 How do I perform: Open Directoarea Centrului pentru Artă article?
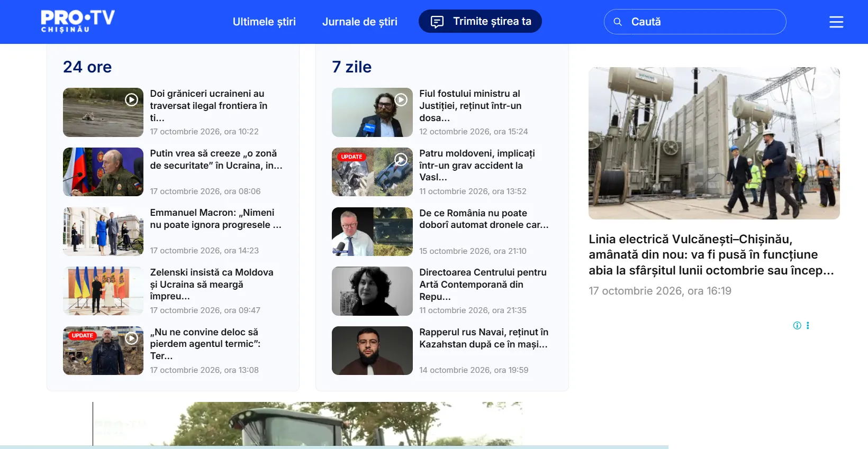point(483,284)
